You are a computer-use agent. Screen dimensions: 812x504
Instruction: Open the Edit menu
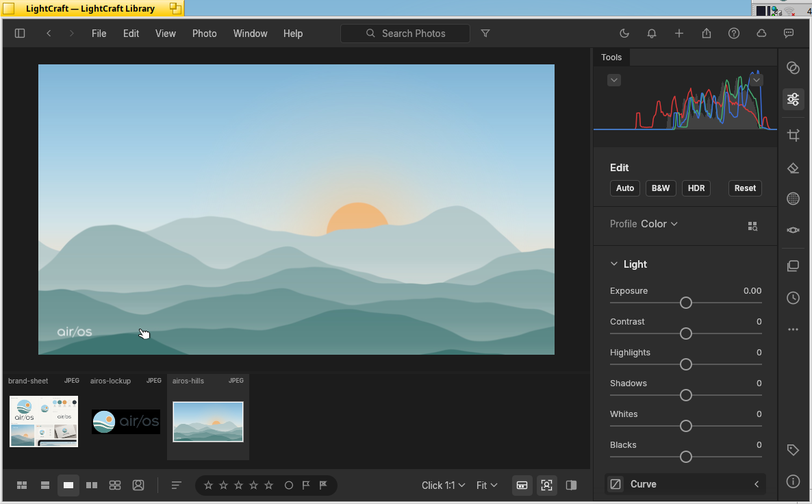(131, 33)
